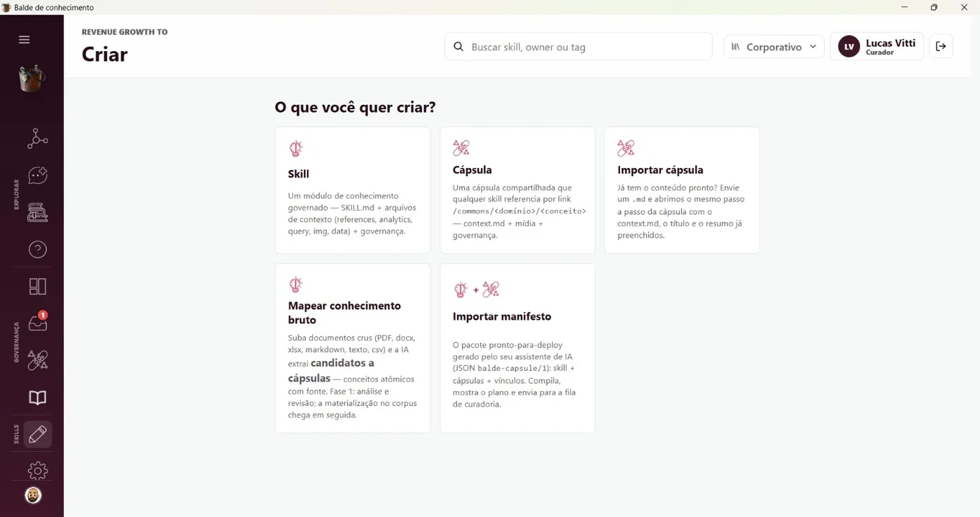
Task: Click the user avatar at sidebar bottom
Action: pos(33,495)
